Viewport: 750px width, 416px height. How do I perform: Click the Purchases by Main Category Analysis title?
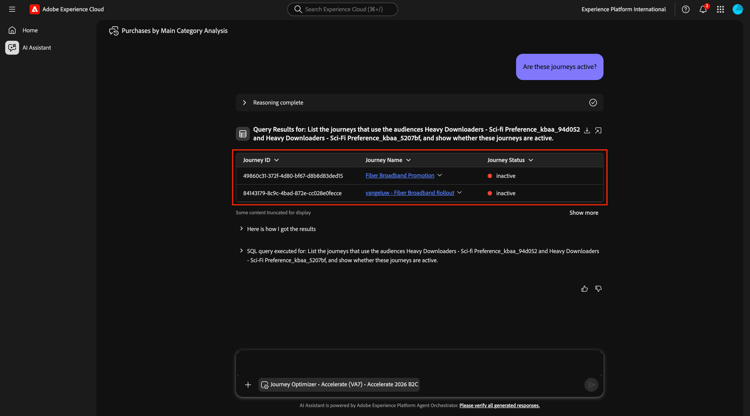pyautogui.click(x=175, y=31)
